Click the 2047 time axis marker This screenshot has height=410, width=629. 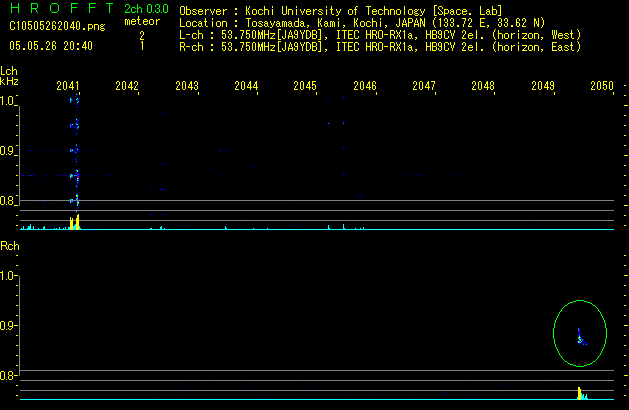point(424,86)
